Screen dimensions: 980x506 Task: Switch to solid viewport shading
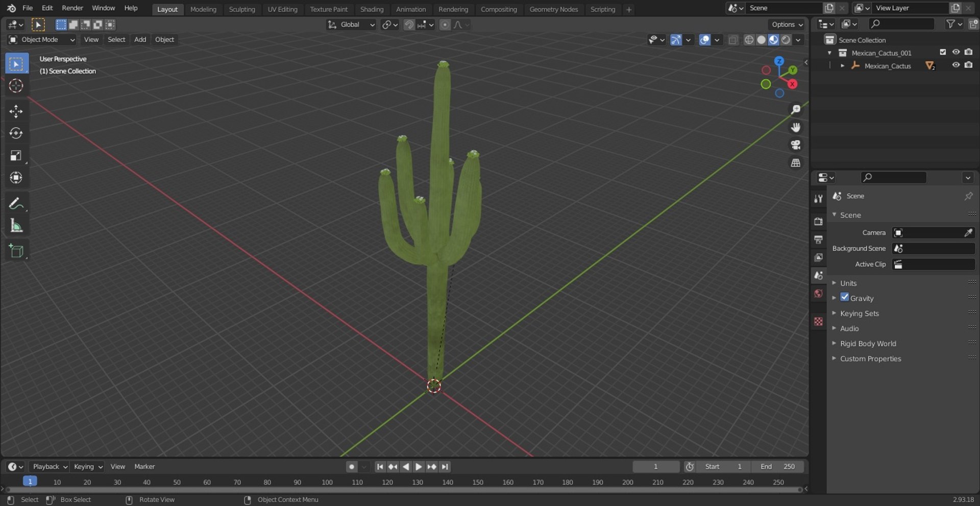761,40
